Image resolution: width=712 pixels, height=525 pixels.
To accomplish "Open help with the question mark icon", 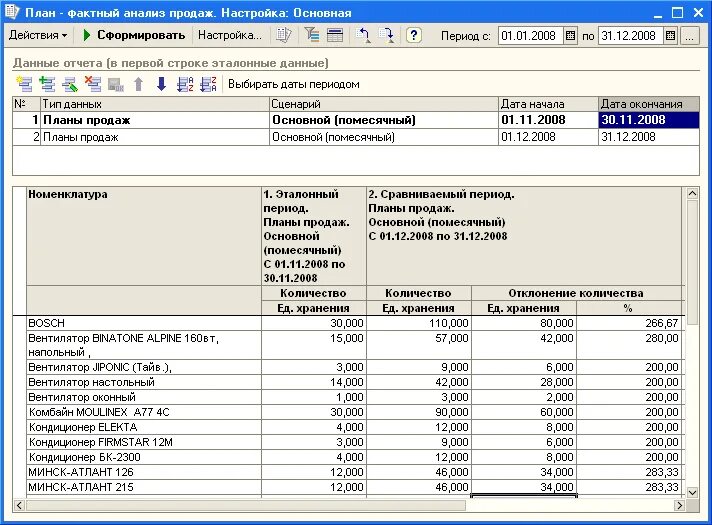I will 414,35.
